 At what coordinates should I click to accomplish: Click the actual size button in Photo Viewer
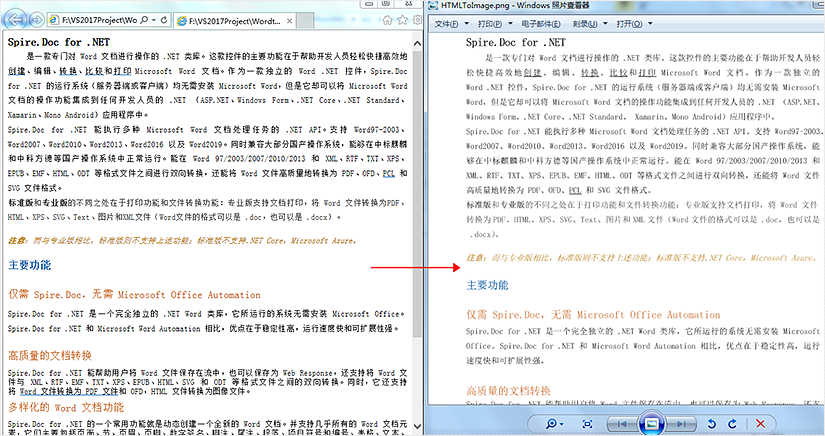[x=587, y=423]
